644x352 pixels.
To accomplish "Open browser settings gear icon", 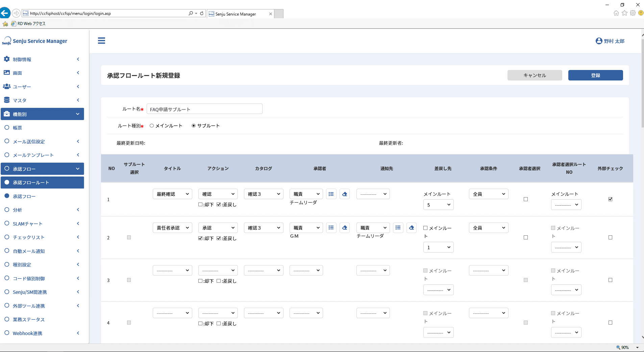I will coord(633,13).
